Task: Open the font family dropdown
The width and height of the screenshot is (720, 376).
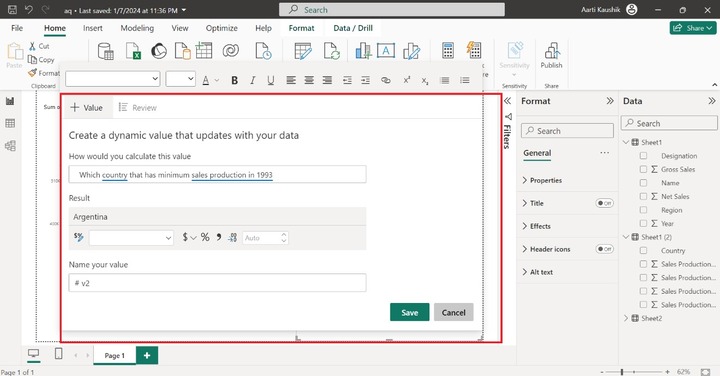Action: click(112, 79)
